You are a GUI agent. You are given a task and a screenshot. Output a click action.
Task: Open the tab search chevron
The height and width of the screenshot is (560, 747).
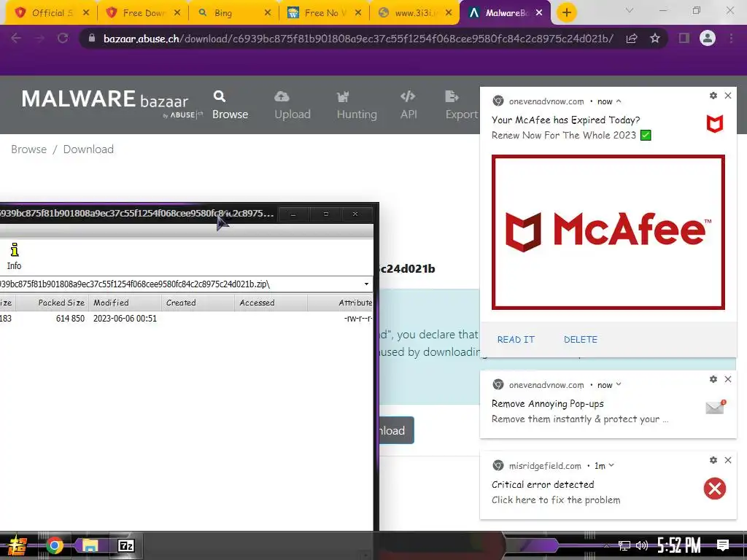click(630, 10)
